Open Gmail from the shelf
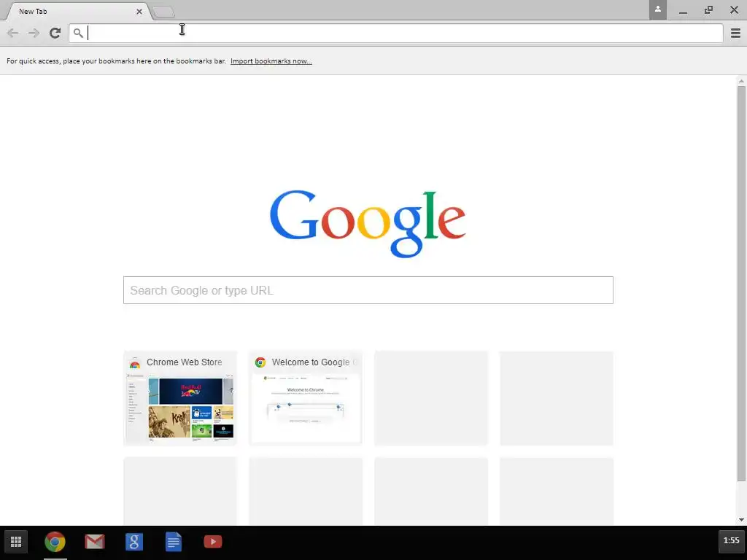 pyautogui.click(x=95, y=542)
